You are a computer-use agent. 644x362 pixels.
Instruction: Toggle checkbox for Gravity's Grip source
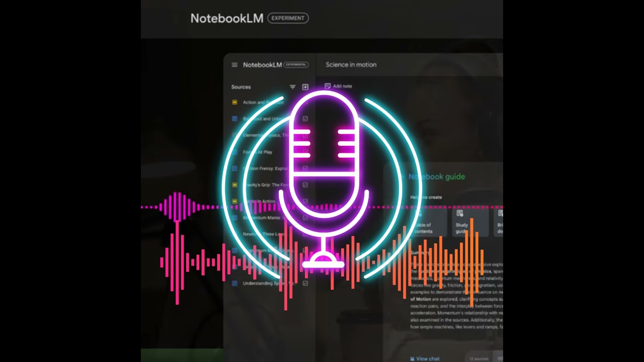(x=305, y=185)
